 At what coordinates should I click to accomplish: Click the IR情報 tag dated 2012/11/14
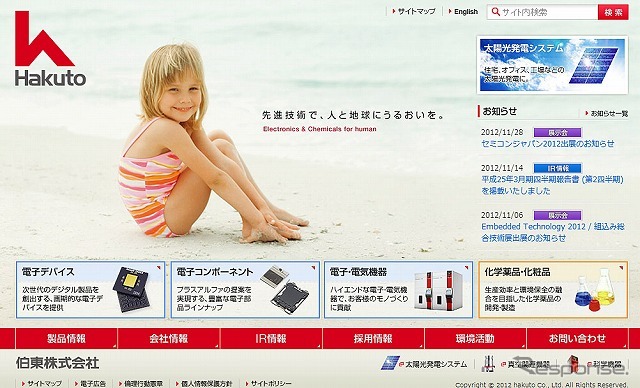pos(558,168)
